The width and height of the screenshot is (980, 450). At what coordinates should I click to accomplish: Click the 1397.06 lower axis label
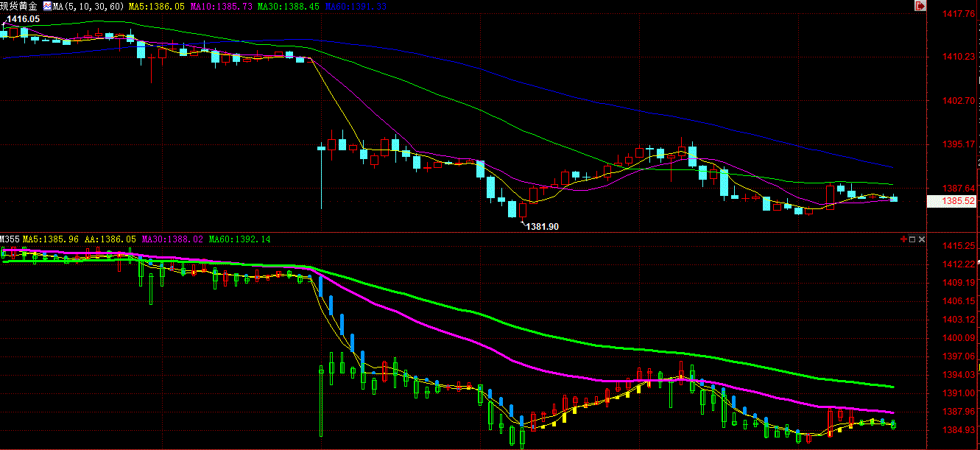pos(959,356)
